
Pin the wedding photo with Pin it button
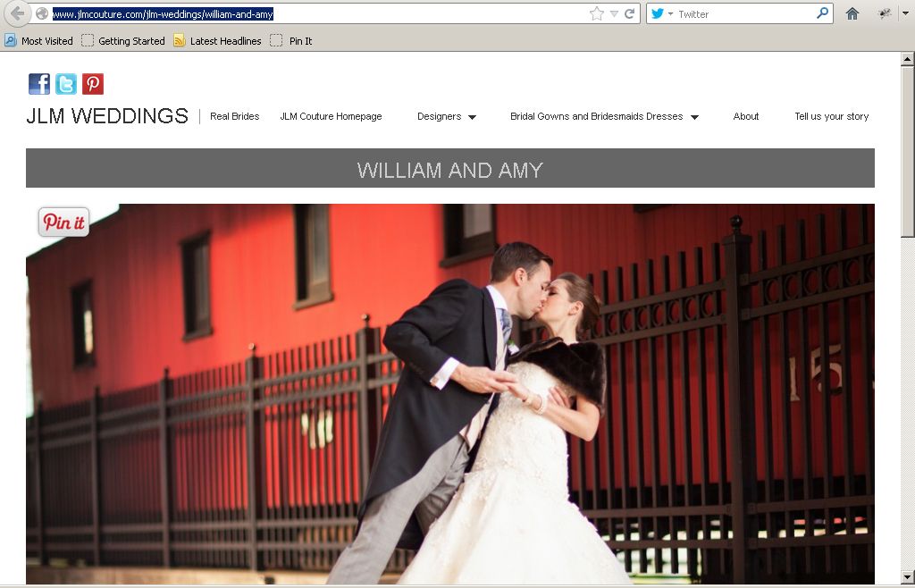coord(63,223)
